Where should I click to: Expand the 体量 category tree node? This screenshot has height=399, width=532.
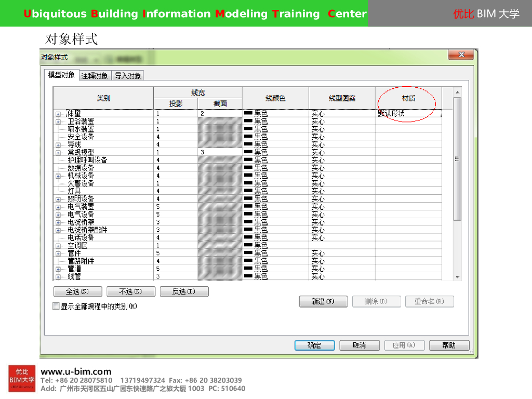click(x=58, y=113)
